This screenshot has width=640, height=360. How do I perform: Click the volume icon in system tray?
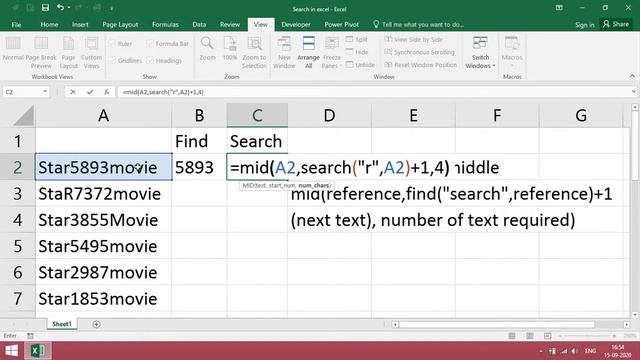click(575, 351)
